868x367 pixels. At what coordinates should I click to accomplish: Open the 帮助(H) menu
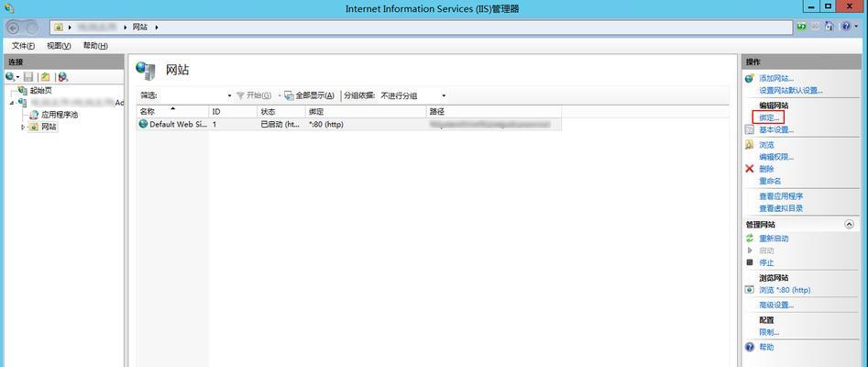(95, 46)
